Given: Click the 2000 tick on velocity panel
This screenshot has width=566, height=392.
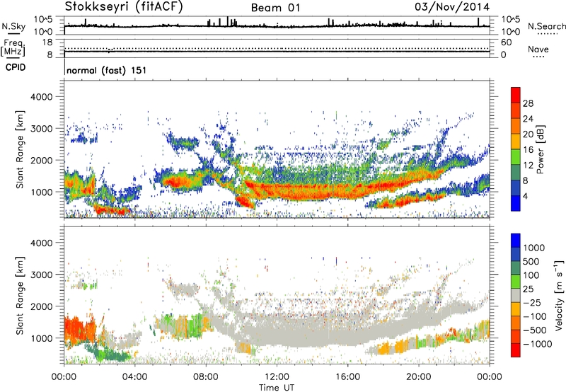Looking at the screenshot, I should tap(41, 306).
